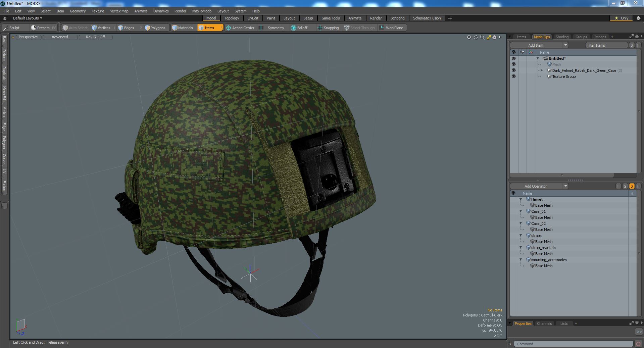Image resolution: width=644 pixels, height=348 pixels.
Task: Click the H filter button in Mesh Ops
Action: click(618, 186)
